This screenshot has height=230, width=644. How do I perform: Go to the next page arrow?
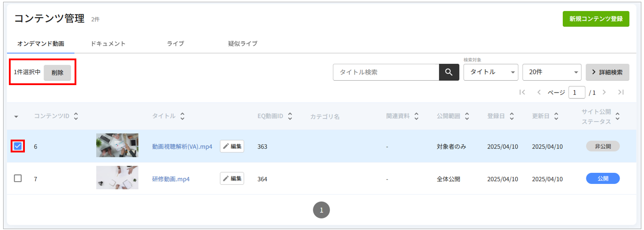click(x=604, y=92)
